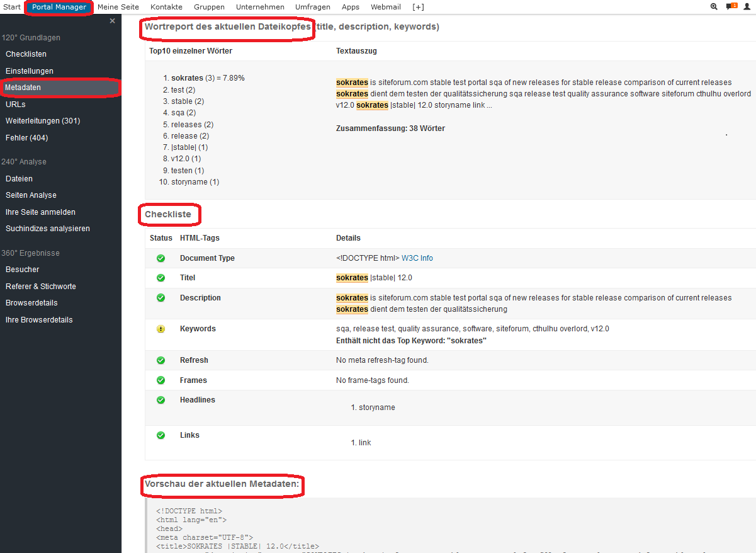The height and width of the screenshot is (553, 756).
Task: Click green status icon in Links row
Action: pos(161,435)
